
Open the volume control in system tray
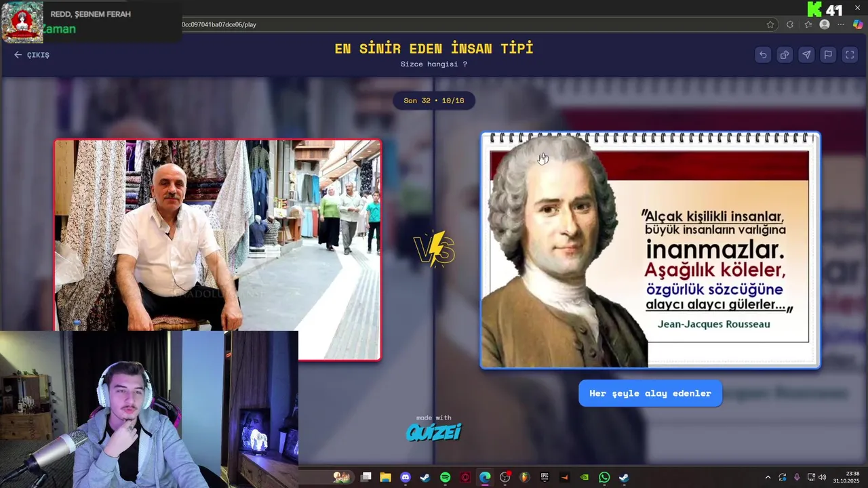pos(822,477)
